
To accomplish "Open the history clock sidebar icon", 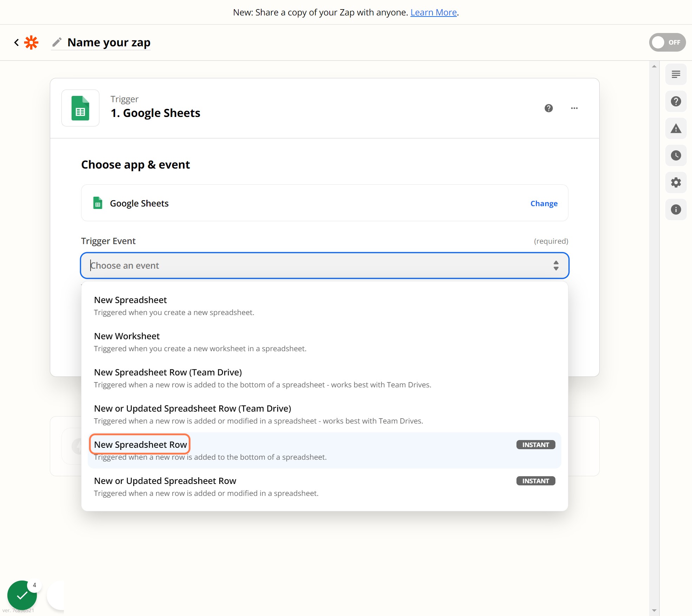I will [x=676, y=155].
